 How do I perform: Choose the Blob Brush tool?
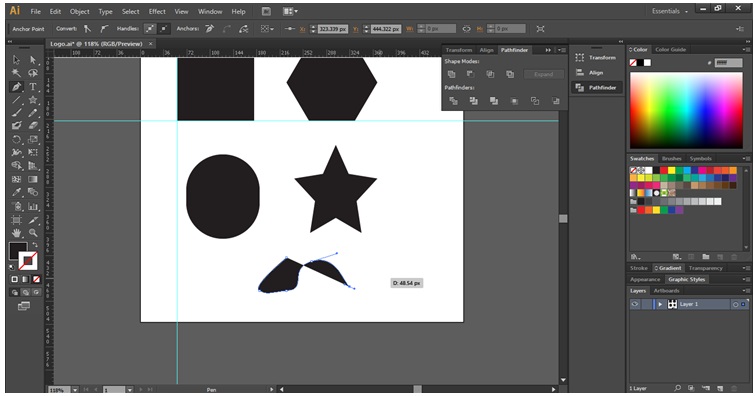(16, 126)
